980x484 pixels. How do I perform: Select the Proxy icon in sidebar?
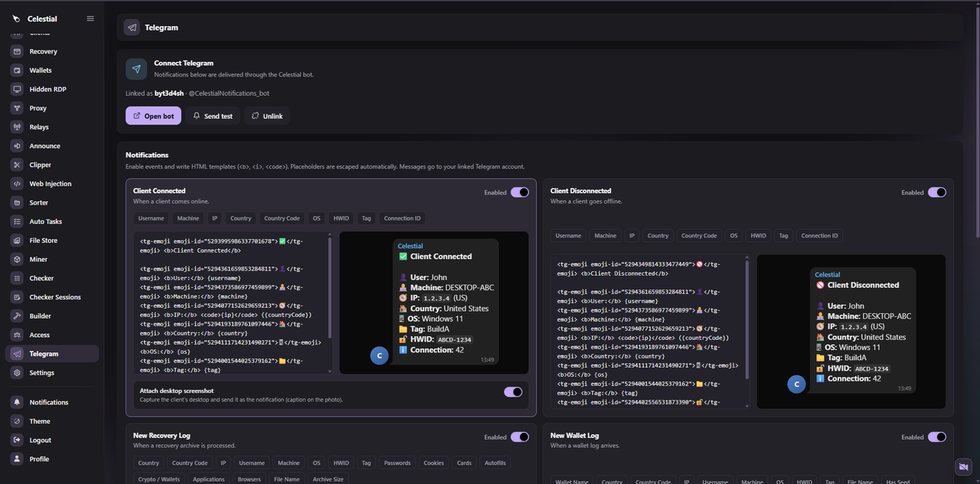[16, 108]
